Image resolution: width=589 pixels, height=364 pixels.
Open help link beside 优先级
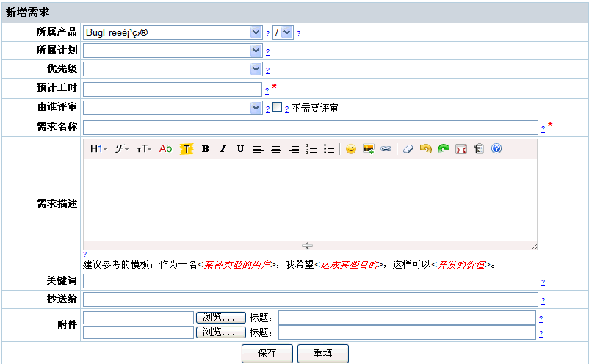click(x=267, y=70)
